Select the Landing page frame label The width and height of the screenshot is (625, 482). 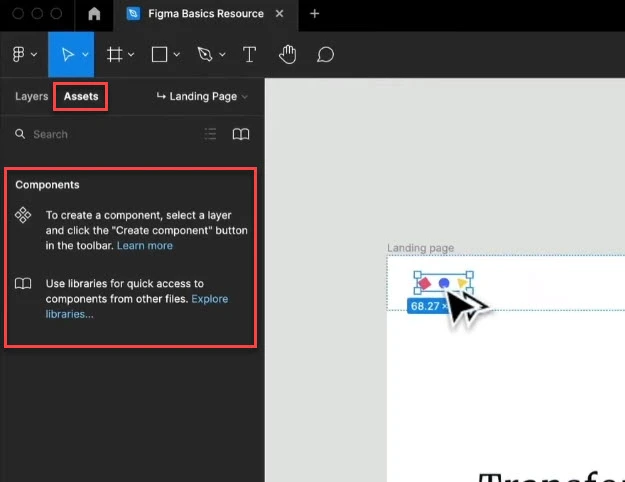tap(421, 248)
